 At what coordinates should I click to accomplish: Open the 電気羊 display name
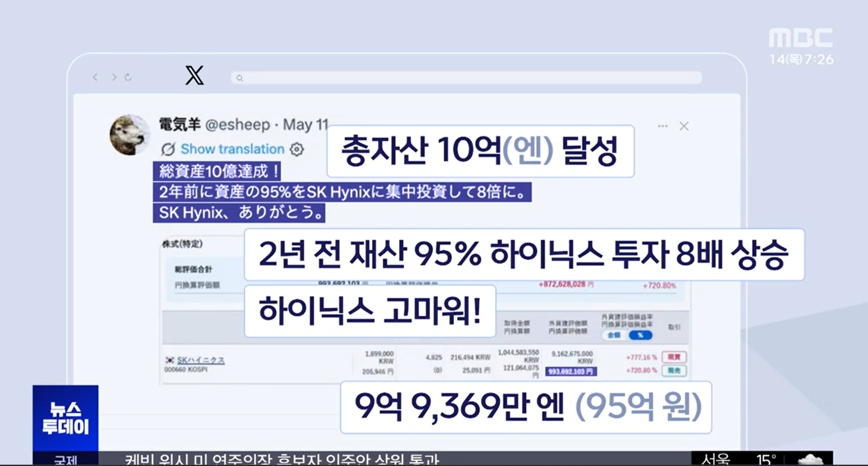tap(180, 124)
